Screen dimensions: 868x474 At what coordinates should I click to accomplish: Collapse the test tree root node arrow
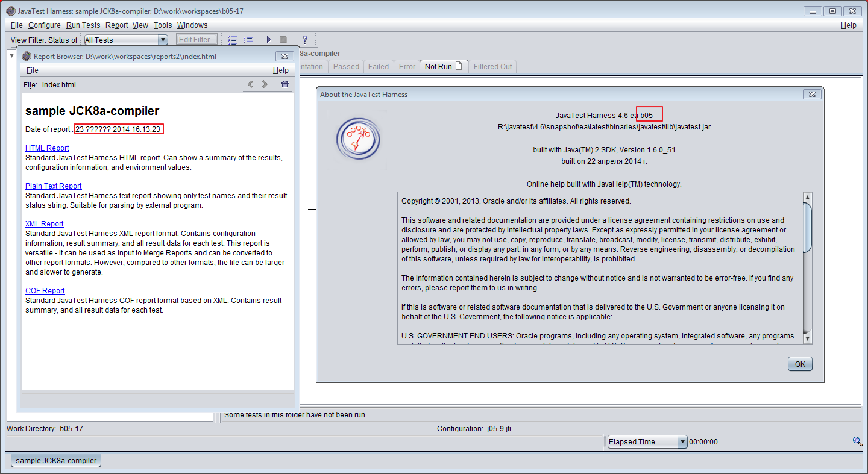[x=11, y=55]
